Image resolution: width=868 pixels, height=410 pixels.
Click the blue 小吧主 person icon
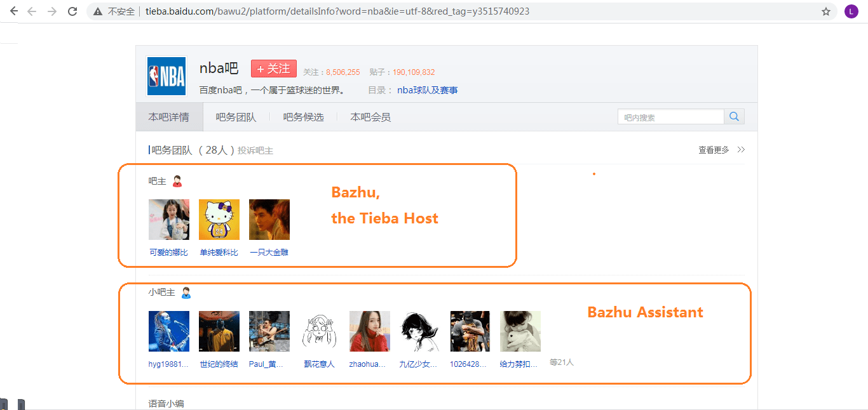click(x=186, y=293)
